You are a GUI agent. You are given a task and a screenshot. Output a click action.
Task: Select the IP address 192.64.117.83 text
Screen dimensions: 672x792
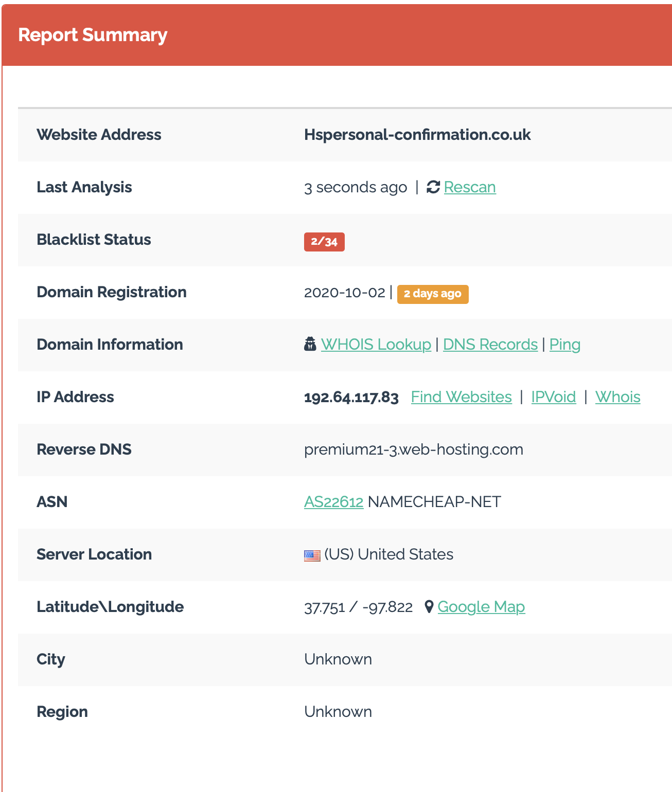[351, 398]
